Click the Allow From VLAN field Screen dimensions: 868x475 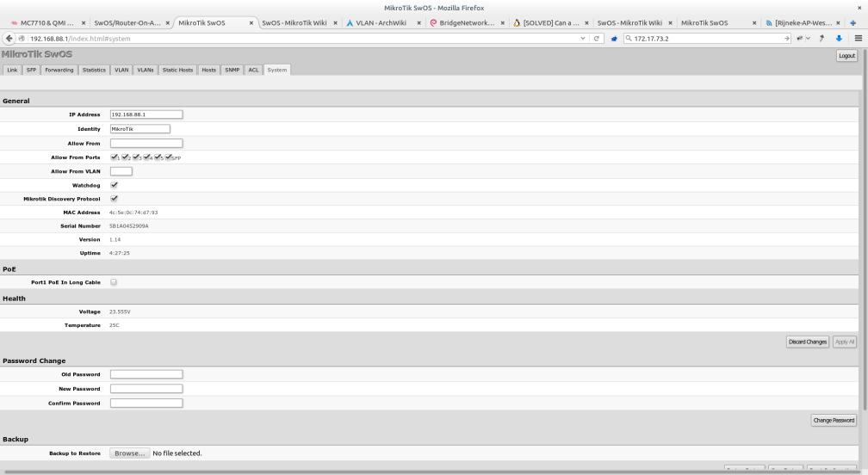click(121, 171)
